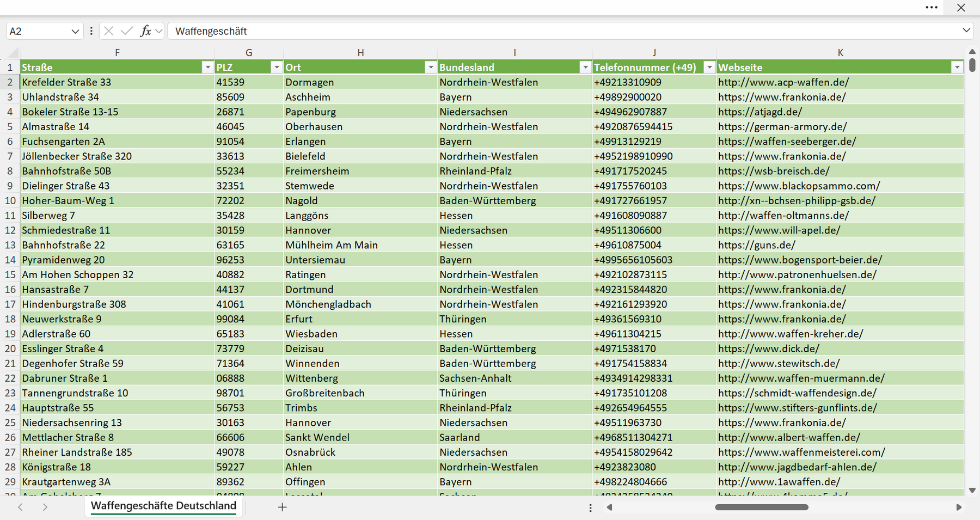Select the Papenburg cell
The image size is (980, 520).
360,112
